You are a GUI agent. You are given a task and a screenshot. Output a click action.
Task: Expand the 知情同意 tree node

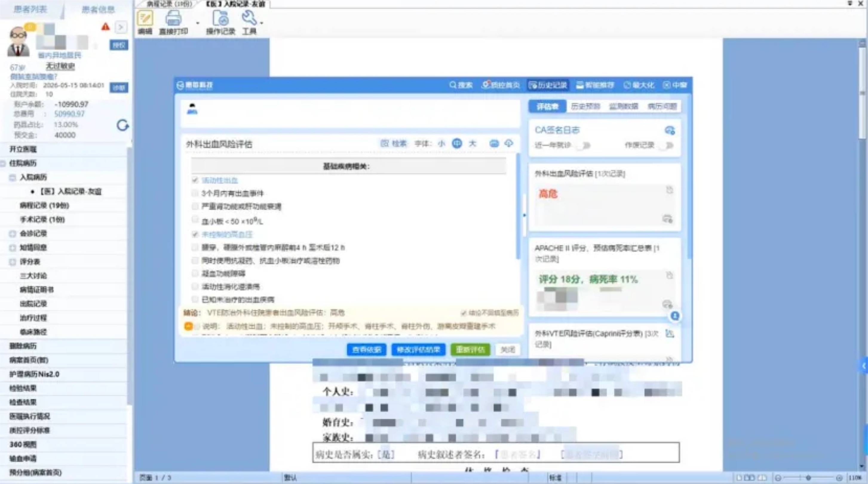pyautogui.click(x=13, y=248)
